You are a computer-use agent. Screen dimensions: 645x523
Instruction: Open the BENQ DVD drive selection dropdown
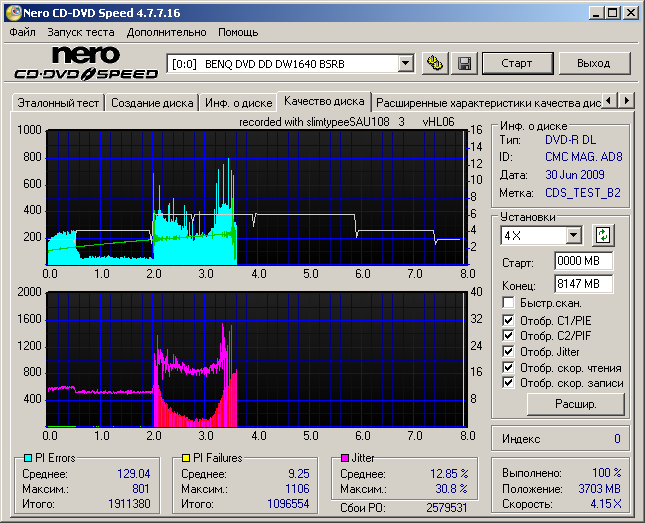(x=406, y=64)
